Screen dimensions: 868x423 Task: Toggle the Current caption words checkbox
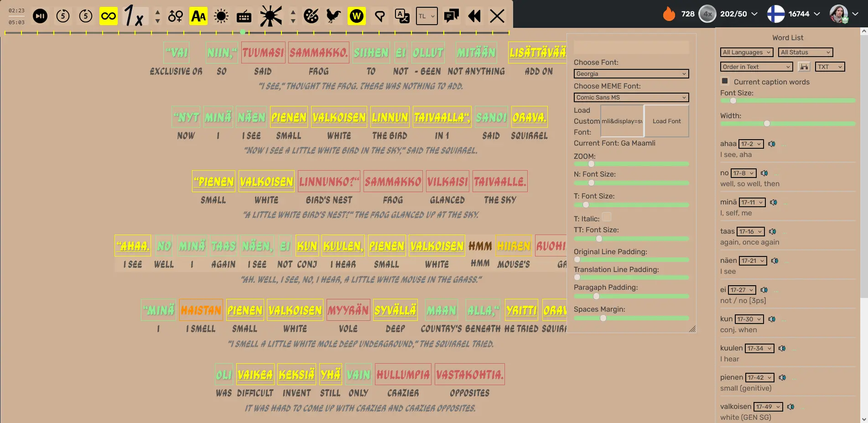[x=725, y=81]
